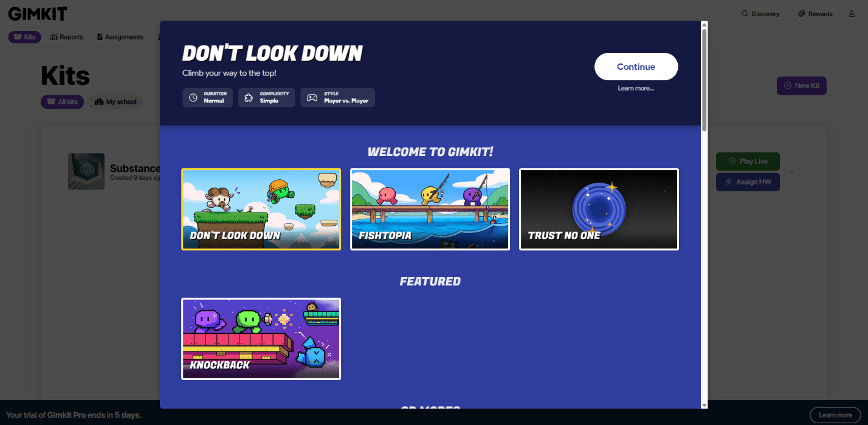Viewport: 868px width, 425px height.
Task: Click the Welcome to Gimkit! heading
Action: [x=430, y=152]
